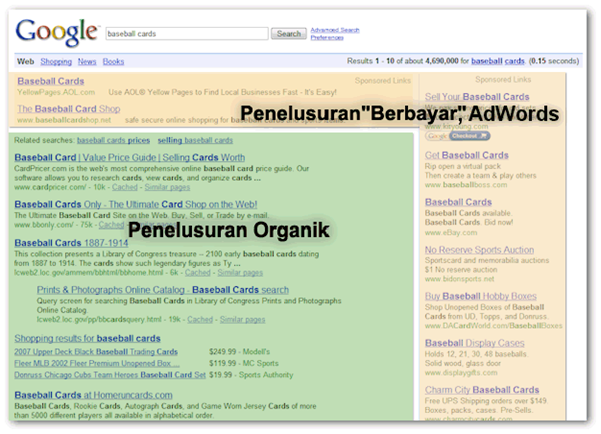Viewport: 601px width, 434px height.
Task: Open No Reserve Sports Auction ad
Action: [479, 250]
